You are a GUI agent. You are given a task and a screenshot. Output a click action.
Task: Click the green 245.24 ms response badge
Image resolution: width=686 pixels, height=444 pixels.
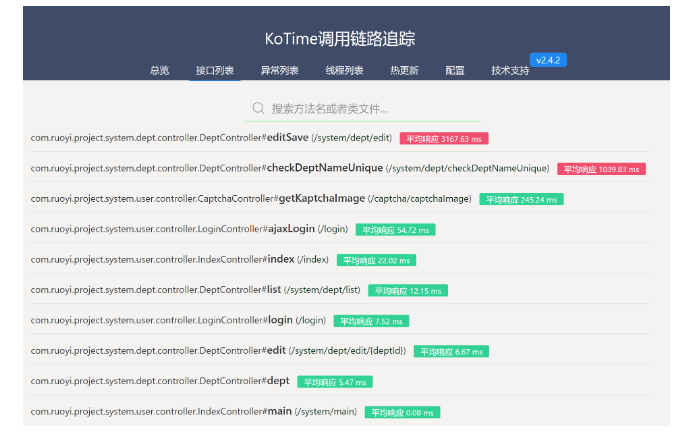point(521,199)
